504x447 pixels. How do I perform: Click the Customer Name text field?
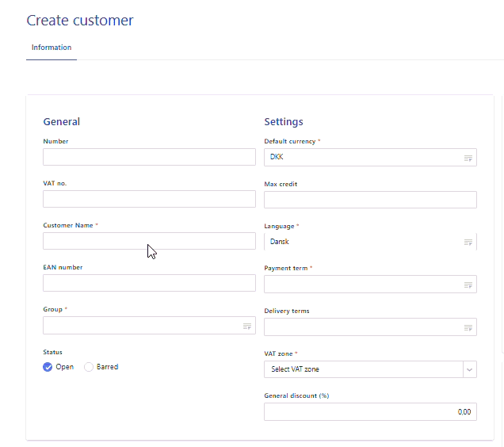[149, 241]
